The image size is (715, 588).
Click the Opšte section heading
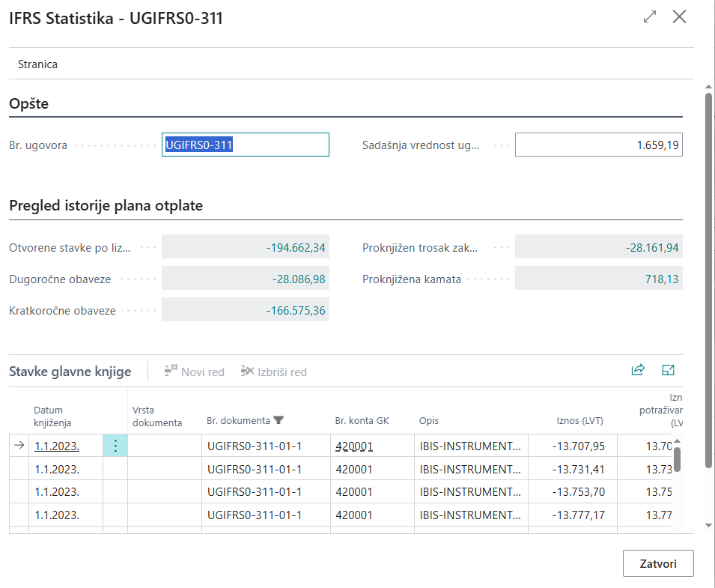coord(28,103)
